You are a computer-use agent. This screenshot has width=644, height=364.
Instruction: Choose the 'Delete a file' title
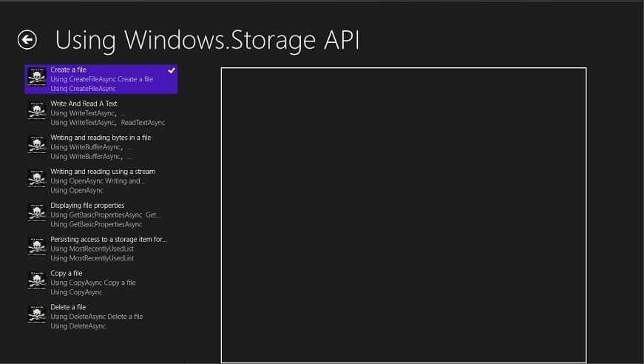point(68,307)
